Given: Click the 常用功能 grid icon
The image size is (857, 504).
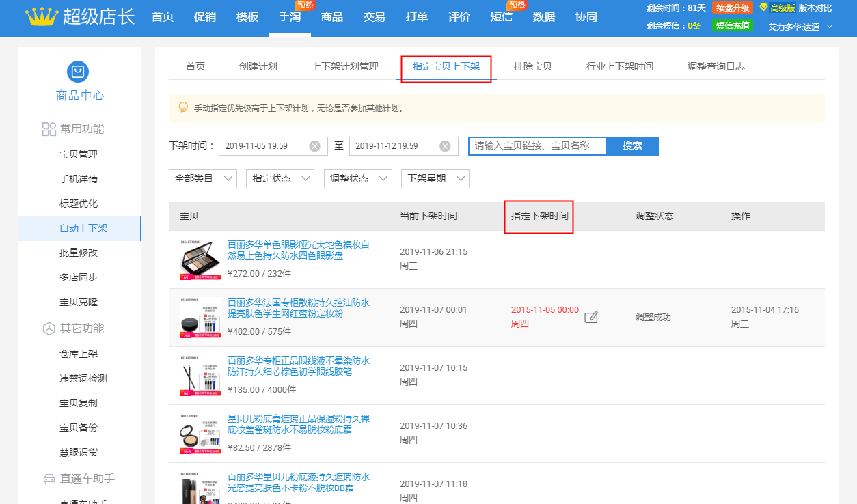Looking at the screenshot, I should pos(49,129).
